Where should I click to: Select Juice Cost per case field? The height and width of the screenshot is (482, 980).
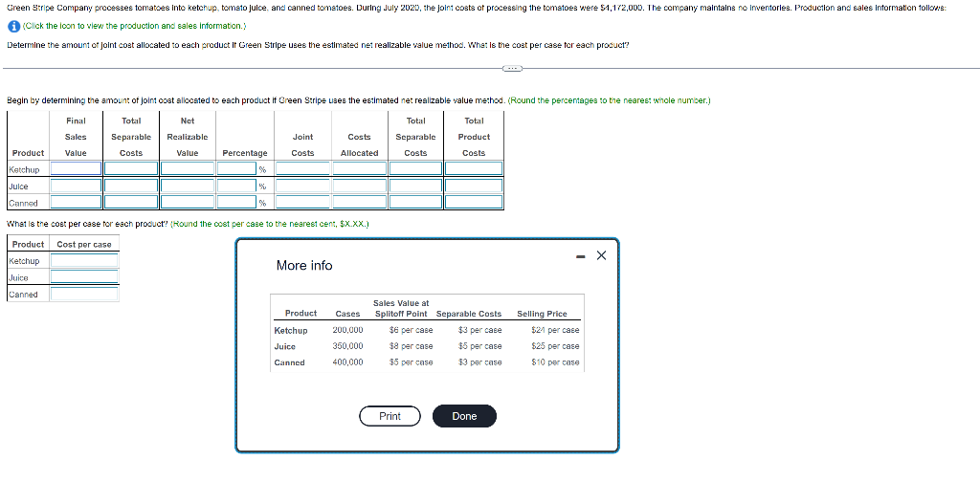(x=84, y=276)
